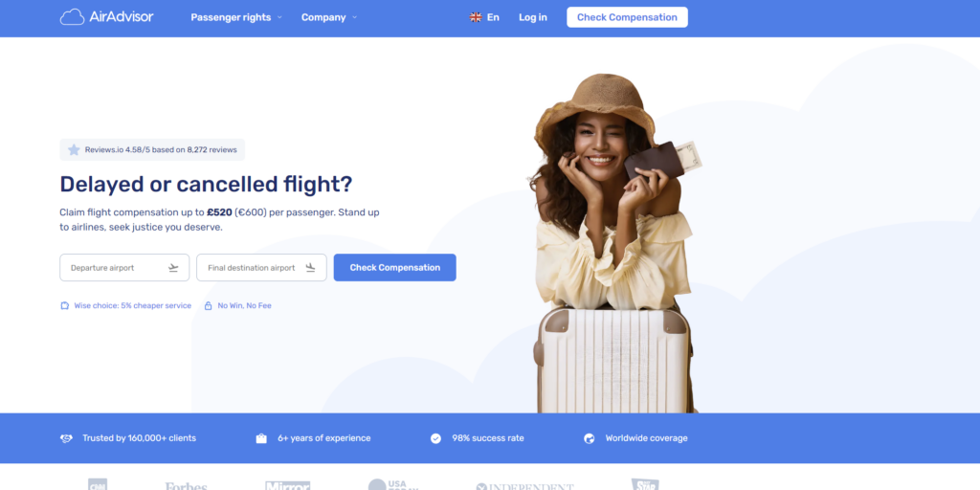Click the blue Check Compensation form button
This screenshot has height=490, width=980.
pyautogui.click(x=395, y=268)
